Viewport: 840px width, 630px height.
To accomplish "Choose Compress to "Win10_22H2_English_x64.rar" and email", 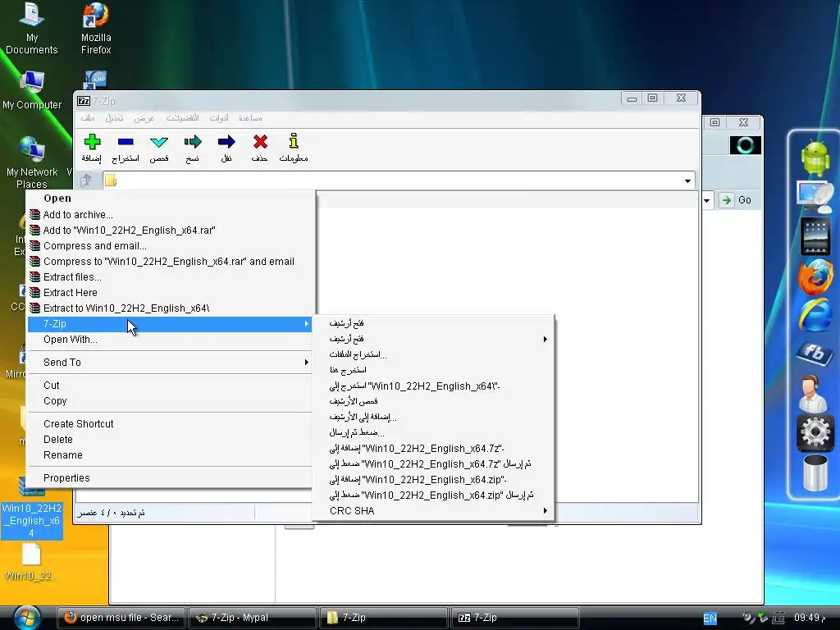I will 169,262.
